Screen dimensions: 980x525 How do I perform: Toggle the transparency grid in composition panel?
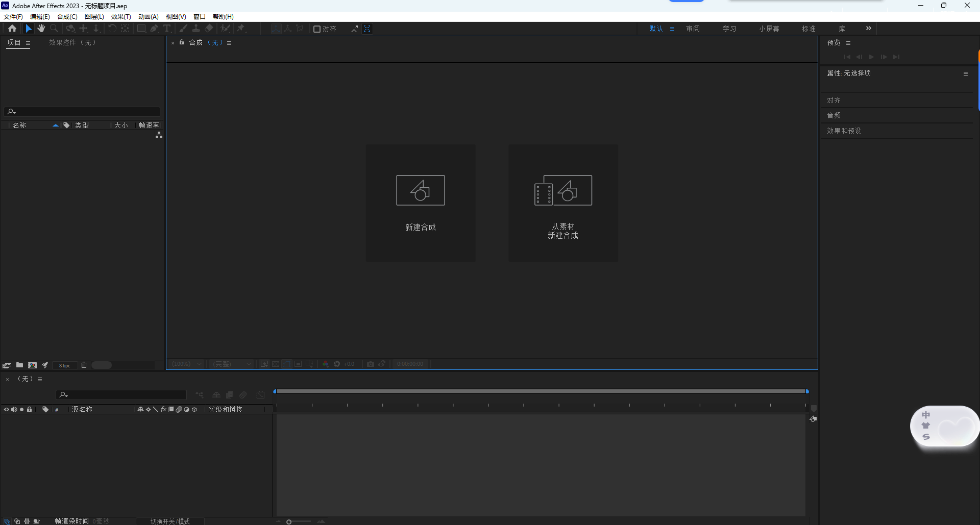point(276,364)
